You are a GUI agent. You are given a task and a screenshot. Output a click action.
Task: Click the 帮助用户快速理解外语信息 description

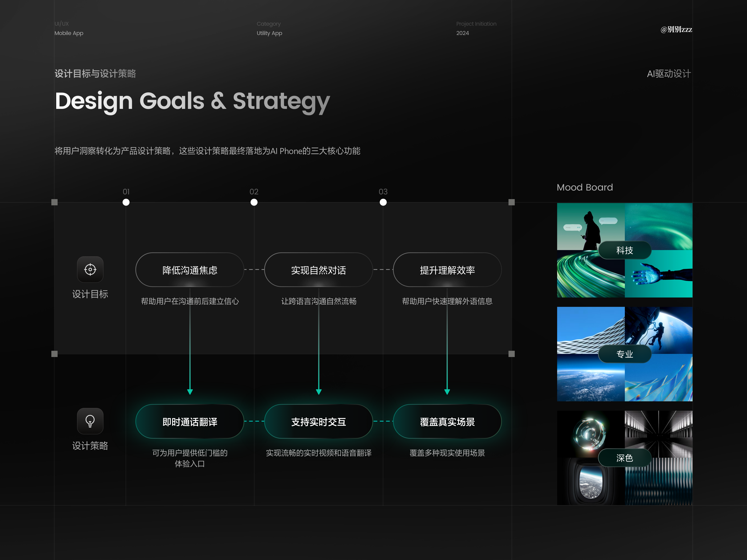tap(447, 301)
